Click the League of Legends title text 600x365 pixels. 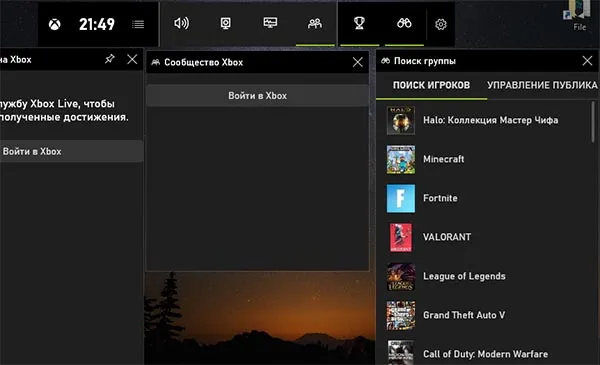(464, 276)
